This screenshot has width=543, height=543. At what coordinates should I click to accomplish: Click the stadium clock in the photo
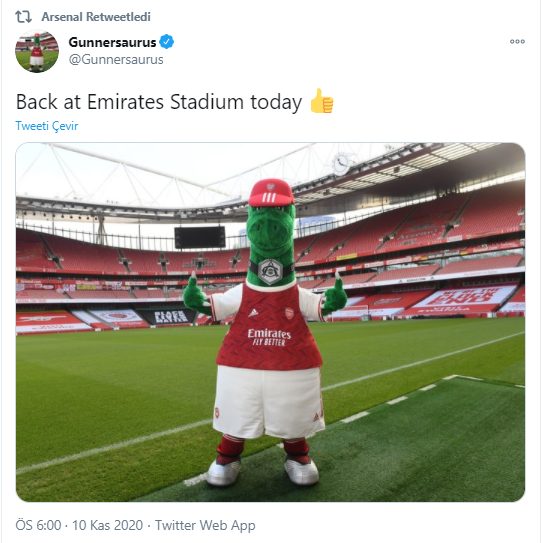tap(341, 163)
